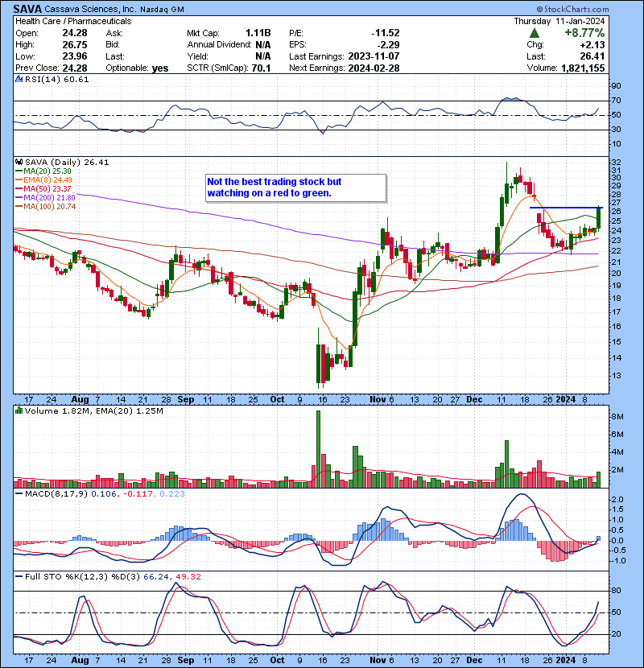644x668 pixels.
Task: Click the Mkt Cap 1.11B value
Action: point(258,33)
